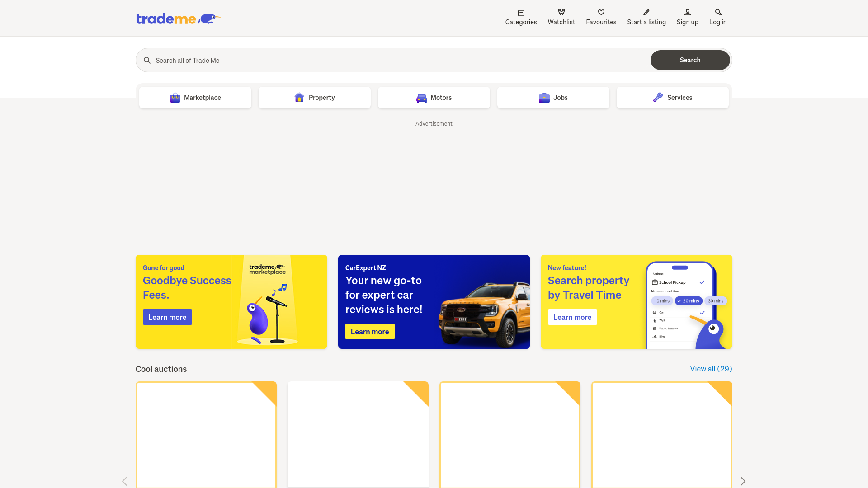The image size is (868, 488).
Task: Open the fourth Cool auctions card
Action: click(662, 435)
